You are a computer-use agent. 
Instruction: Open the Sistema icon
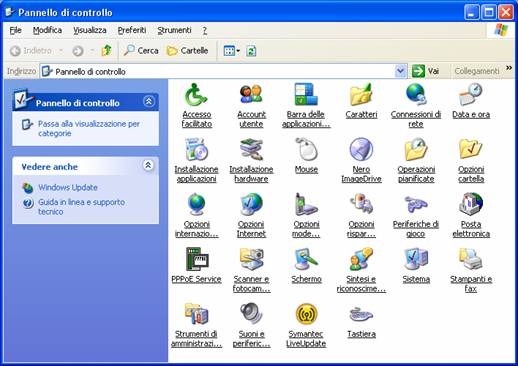[x=416, y=259]
